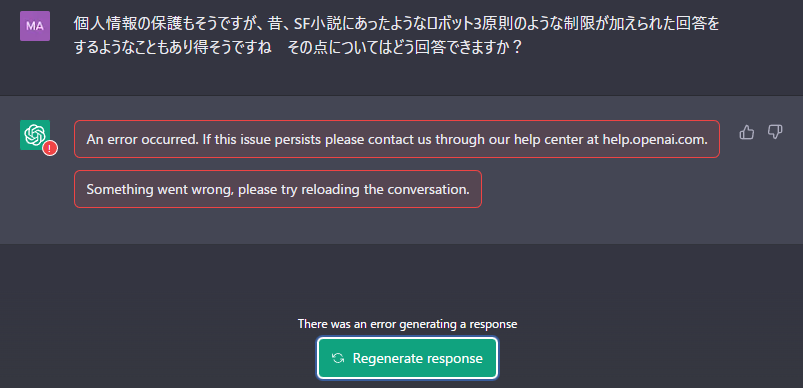Click the red exclamation error badge

[x=50, y=148]
